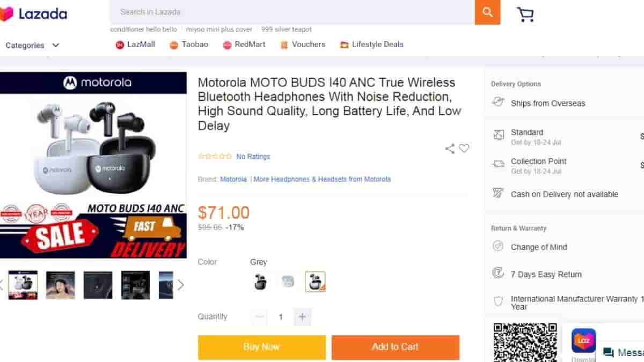This screenshot has width=644, height=362.
Task: Click the Lazada heart logo
Action: pyautogui.click(x=6, y=14)
